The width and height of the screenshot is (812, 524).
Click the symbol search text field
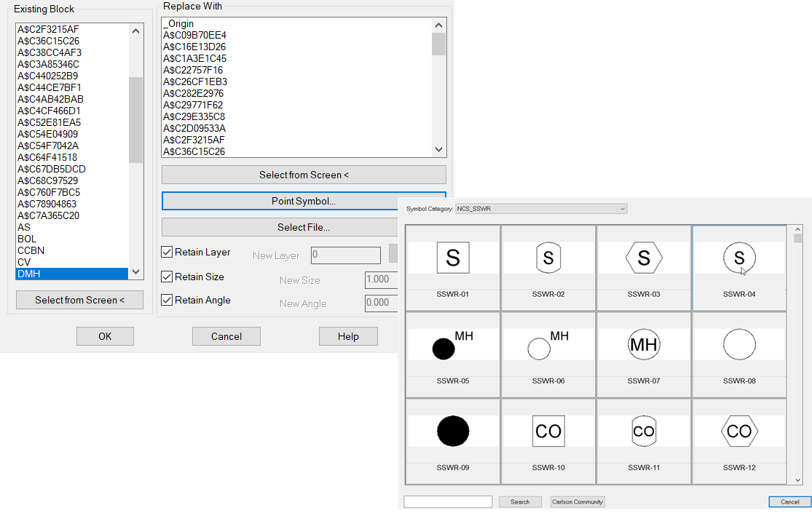click(x=447, y=501)
